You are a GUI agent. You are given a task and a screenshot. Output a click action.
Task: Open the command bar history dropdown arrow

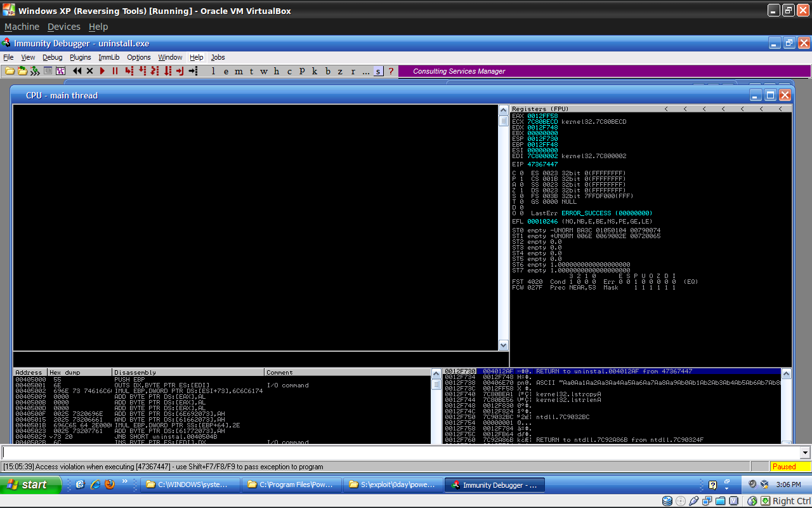point(806,453)
